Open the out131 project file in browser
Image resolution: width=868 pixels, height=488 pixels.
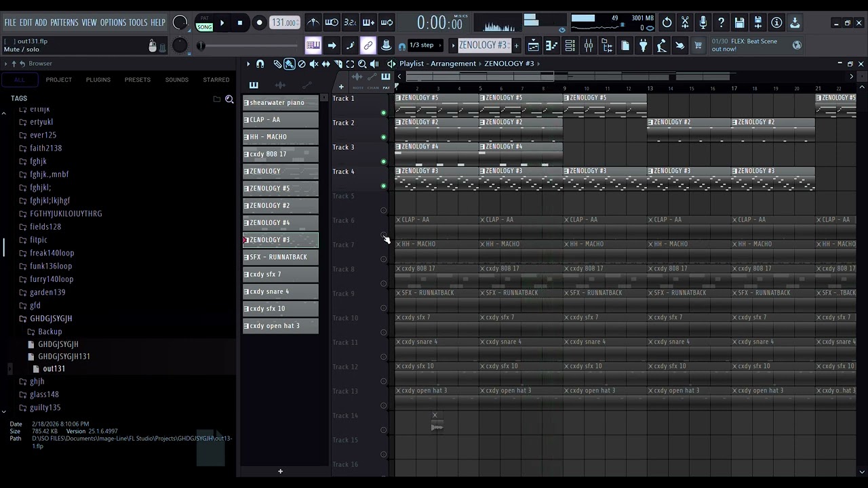pyautogui.click(x=54, y=369)
